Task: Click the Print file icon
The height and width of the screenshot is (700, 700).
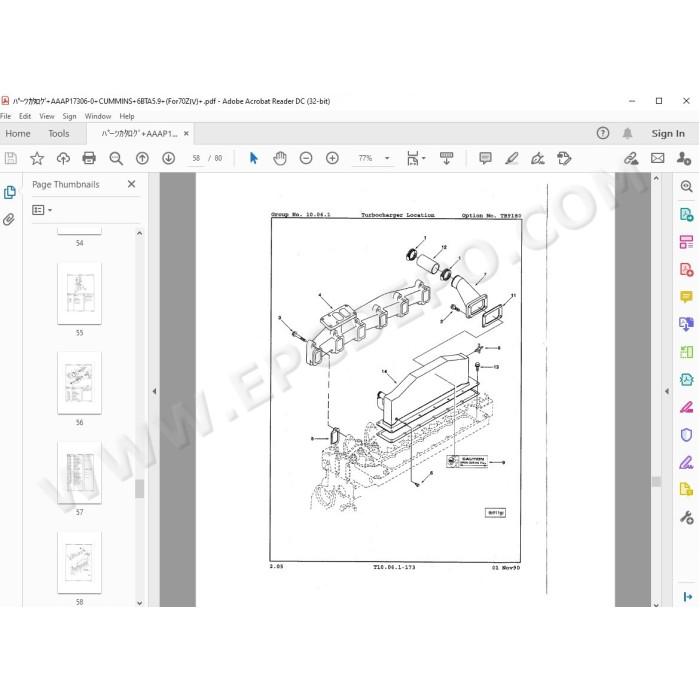Action: click(89, 158)
